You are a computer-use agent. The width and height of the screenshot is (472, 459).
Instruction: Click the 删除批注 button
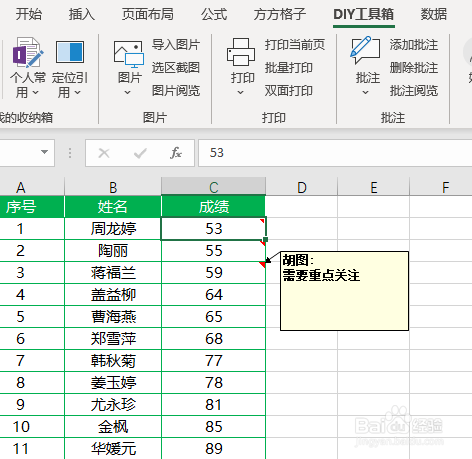point(414,68)
